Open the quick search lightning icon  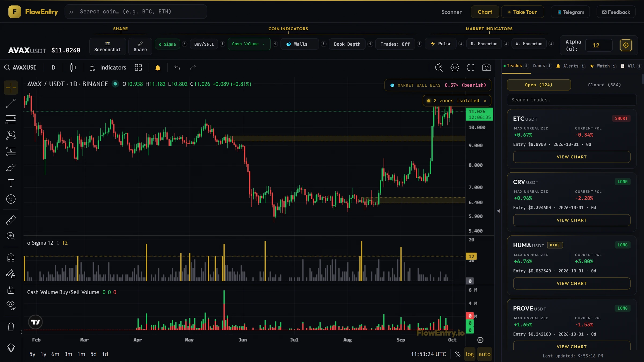439,67
